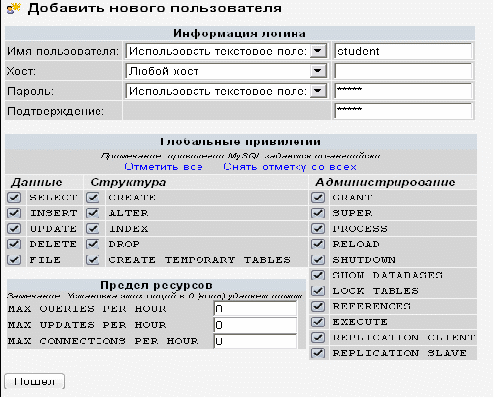Focus the username field containing student

click(x=403, y=51)
